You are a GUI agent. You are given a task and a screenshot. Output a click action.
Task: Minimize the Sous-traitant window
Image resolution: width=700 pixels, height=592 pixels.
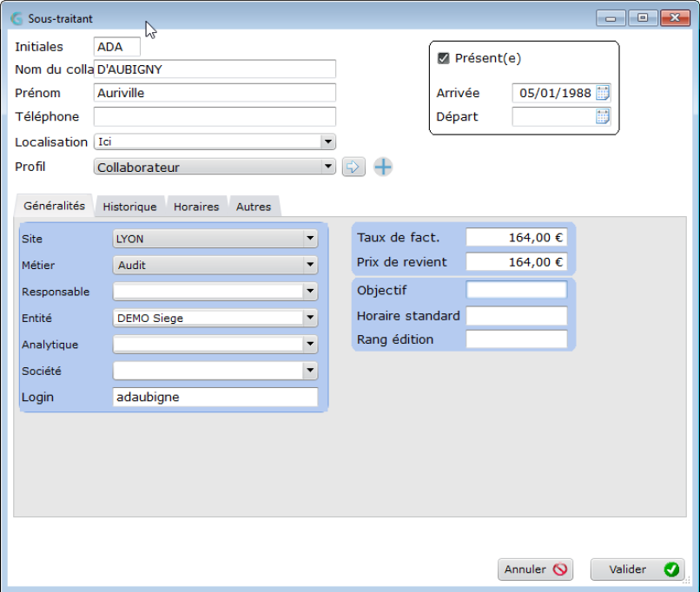coord(611,18)
